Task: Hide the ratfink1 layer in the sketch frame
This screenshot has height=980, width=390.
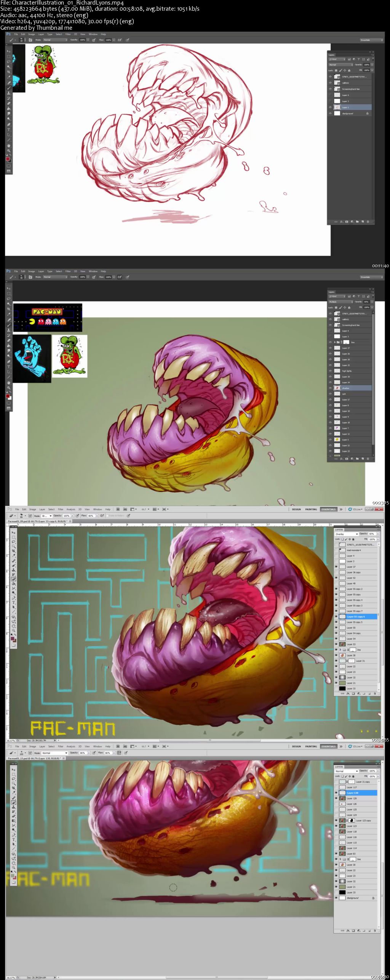Action: pyautogui.click(x=330, y=83)
